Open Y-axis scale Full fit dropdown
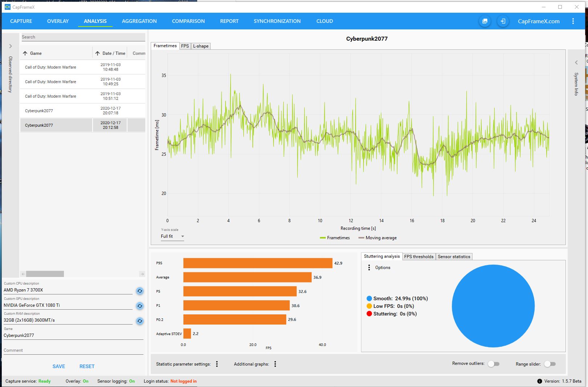This screenshot has width=588, height=387. tap(173, 236)
